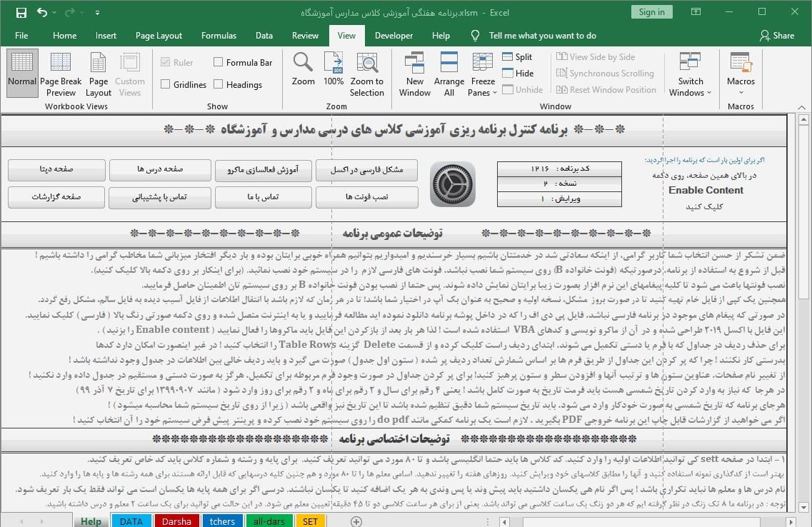Click the صفحه دیتا button
Image resolution: width=812 pixels, height=527 pixels.
click(x=56, y=170)
